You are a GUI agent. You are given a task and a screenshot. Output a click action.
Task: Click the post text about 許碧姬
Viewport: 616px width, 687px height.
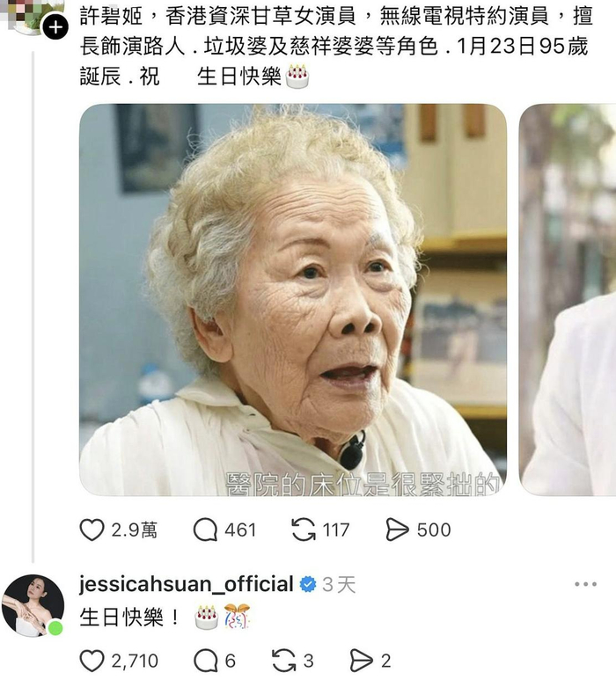point(336,46)
